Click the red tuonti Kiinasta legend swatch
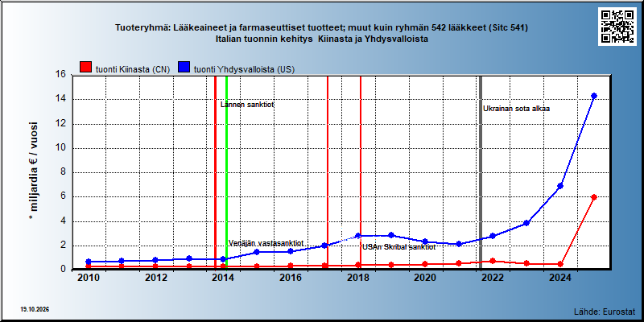This screenshot has height=322, width=644. [85, 68]
